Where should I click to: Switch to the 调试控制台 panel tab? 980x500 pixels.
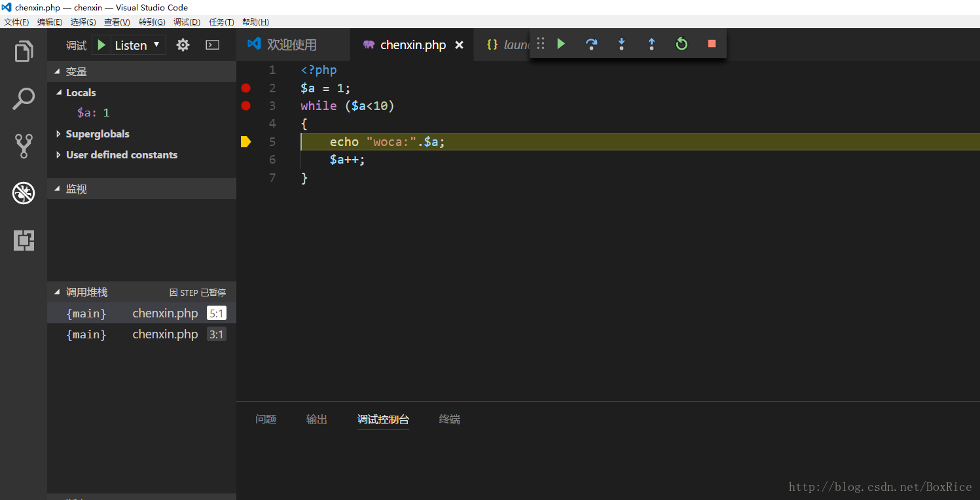tap(383, 420)
